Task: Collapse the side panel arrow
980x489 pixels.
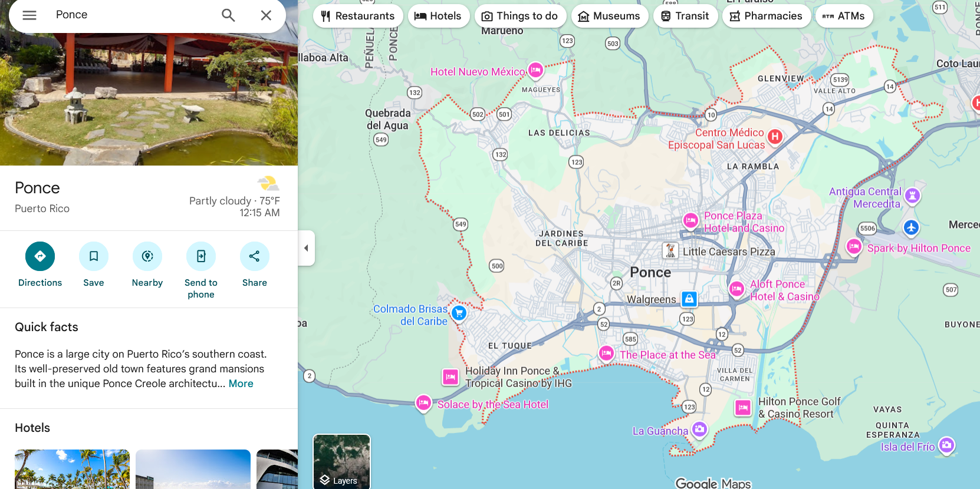Action: (306, 248)
